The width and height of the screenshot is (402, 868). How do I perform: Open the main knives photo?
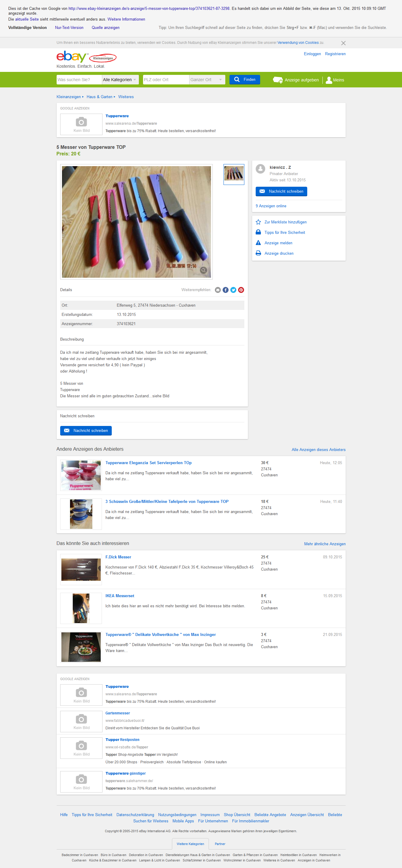pos(136,222)
